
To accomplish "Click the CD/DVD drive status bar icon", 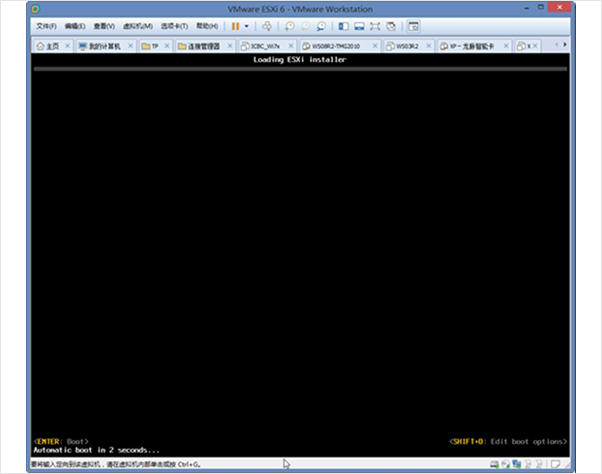I will point(506,464).
